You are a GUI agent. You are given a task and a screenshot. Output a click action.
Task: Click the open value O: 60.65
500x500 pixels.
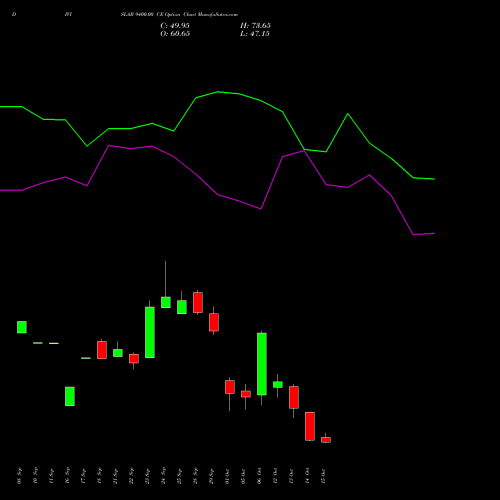point(175,34)
